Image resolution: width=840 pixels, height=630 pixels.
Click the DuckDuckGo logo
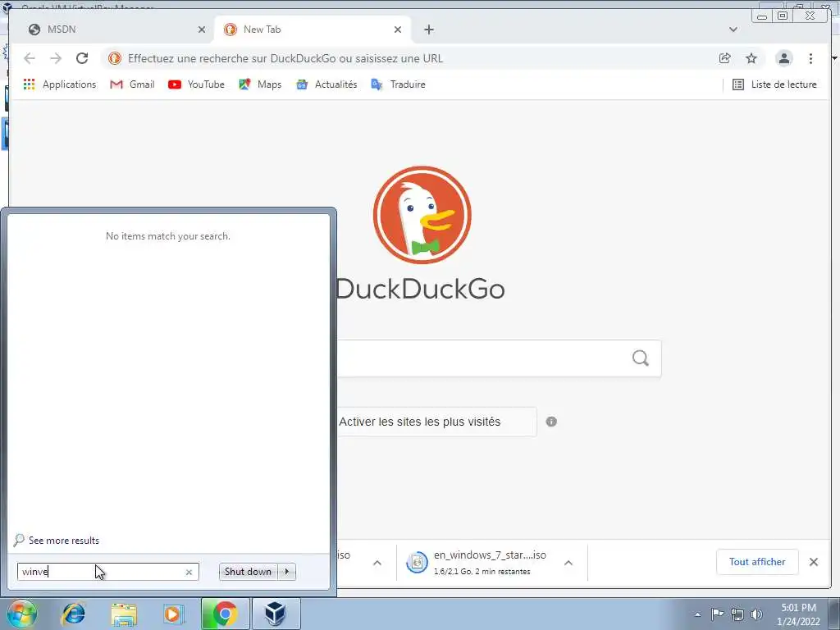422,215
